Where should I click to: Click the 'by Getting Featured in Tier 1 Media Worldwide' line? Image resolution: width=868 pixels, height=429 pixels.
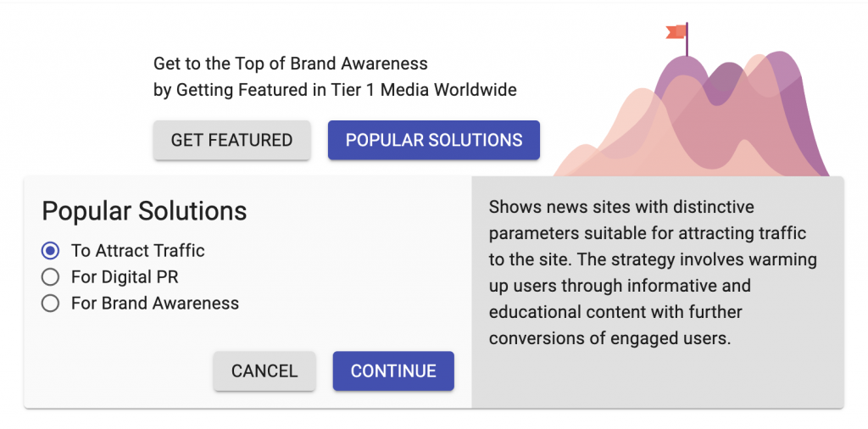pos(335,90)
